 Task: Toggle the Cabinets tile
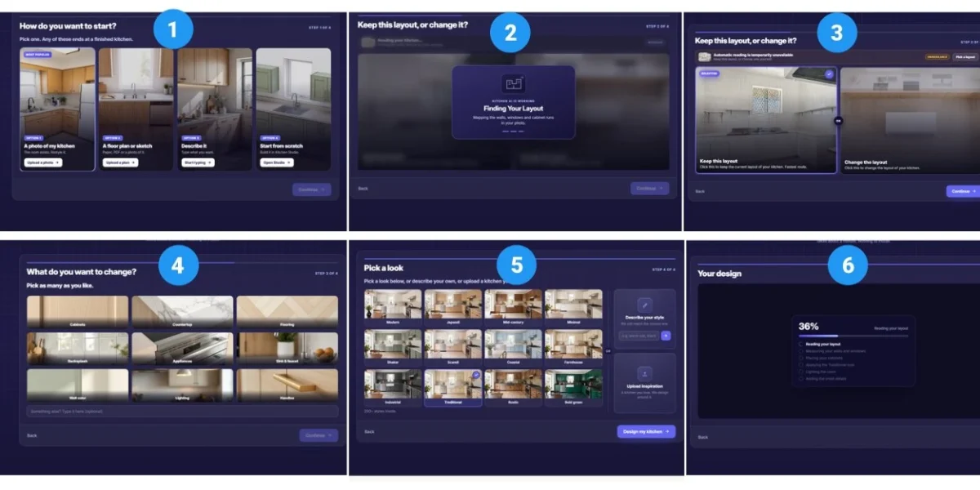tap(78, 312)
